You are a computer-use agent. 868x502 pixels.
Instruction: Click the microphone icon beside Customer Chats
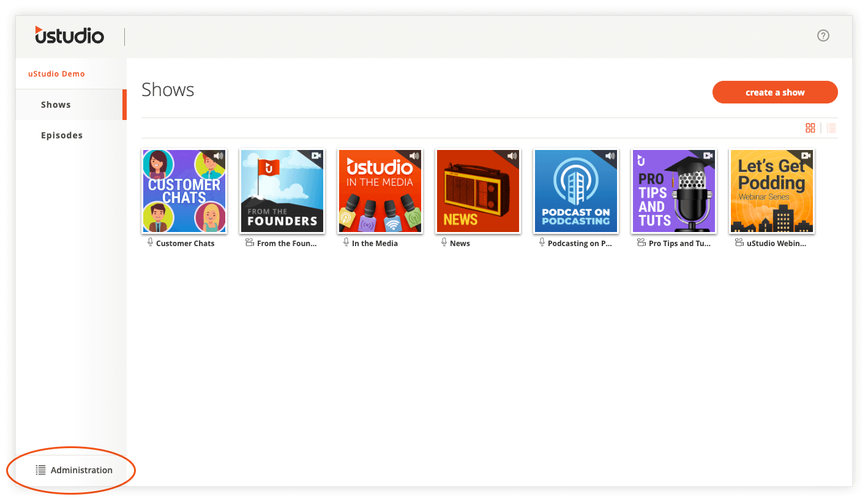150,242
